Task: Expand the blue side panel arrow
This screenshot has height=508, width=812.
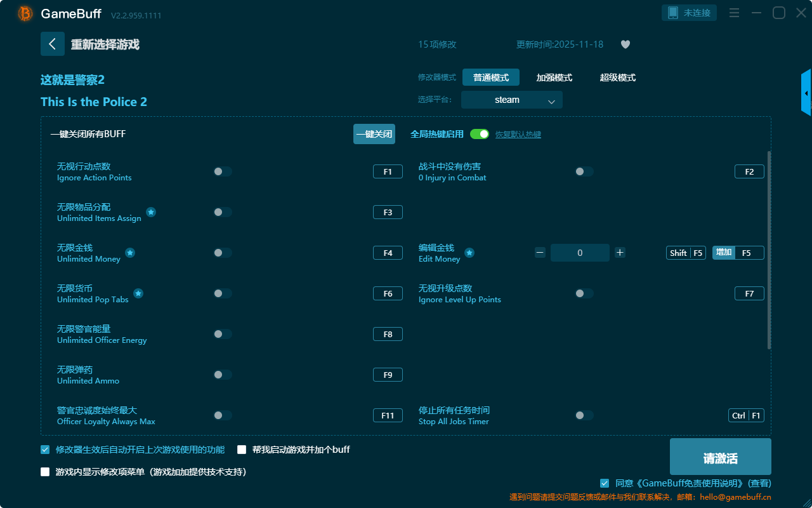Action: [x=806, y=93]
